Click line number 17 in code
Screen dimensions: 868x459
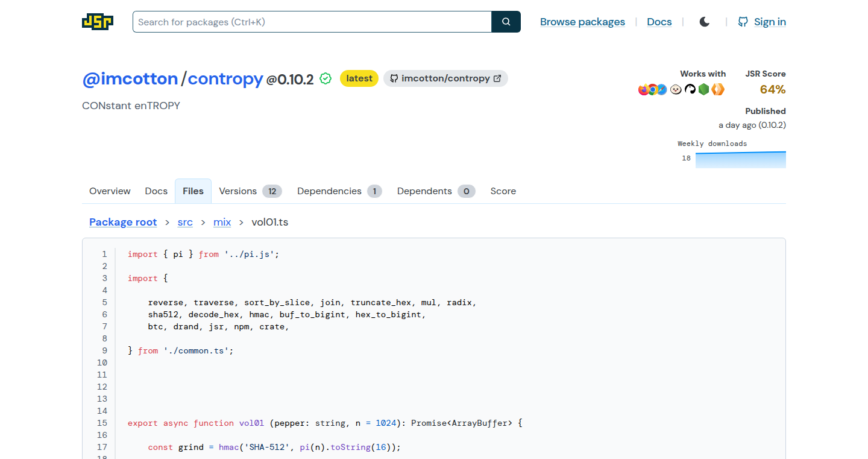(102, 447)
